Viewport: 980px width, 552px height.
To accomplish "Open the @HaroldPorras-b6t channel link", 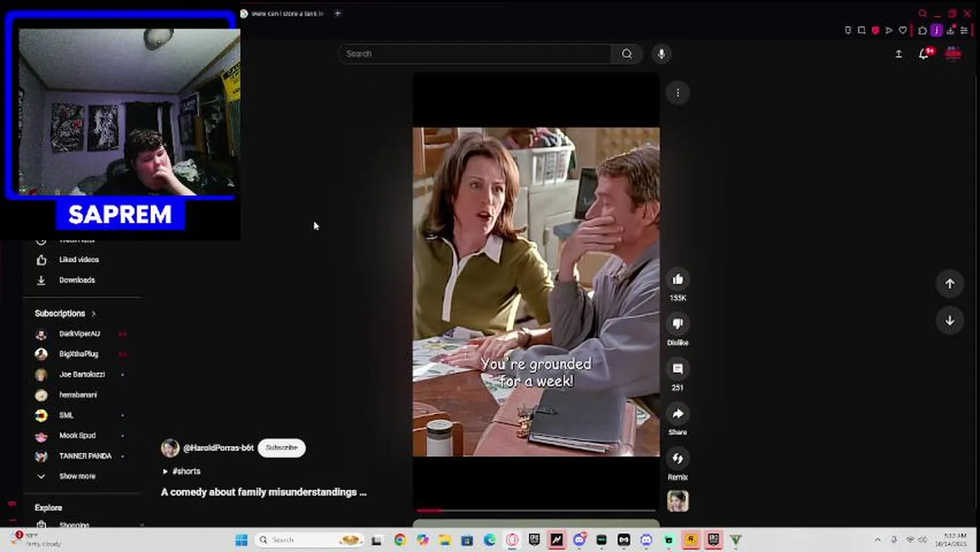I will coord(219,448).
